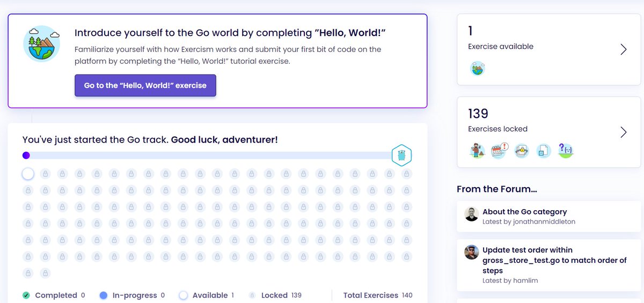Select the document page locked exercise icon
The width and height of the screenshot is (644, 303).
pos(543,151)
